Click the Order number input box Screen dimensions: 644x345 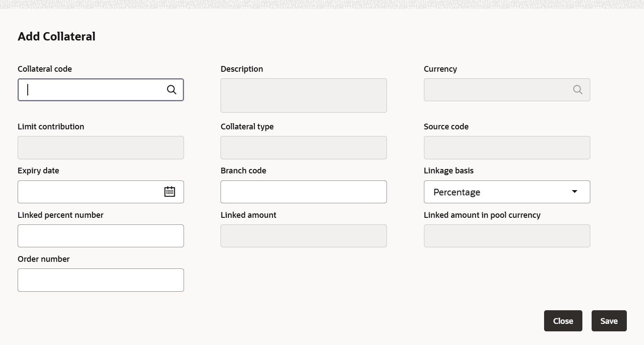point(100,280)
